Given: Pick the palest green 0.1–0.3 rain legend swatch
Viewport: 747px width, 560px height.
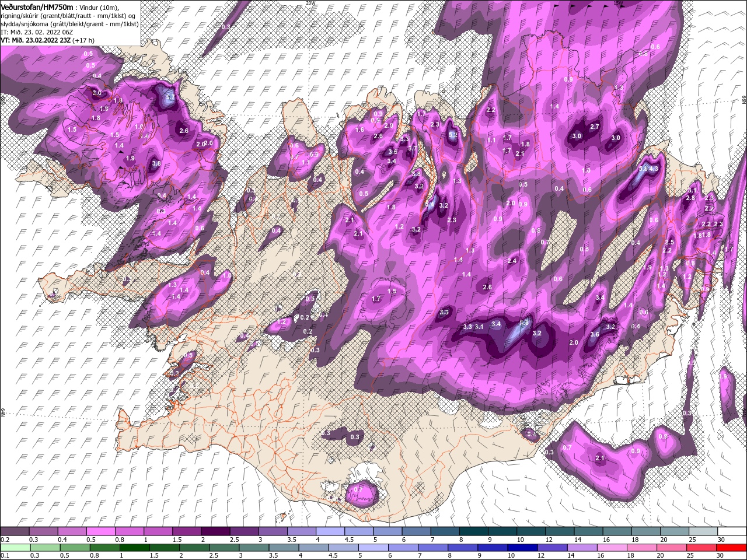Looking at the screenshot, I should 15,548.
